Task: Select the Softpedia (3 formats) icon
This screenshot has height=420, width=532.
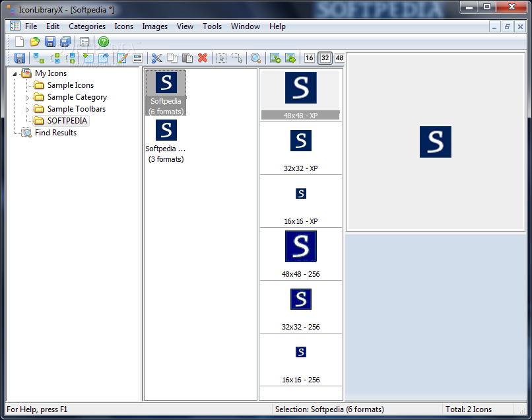Action: pos(166,141)
